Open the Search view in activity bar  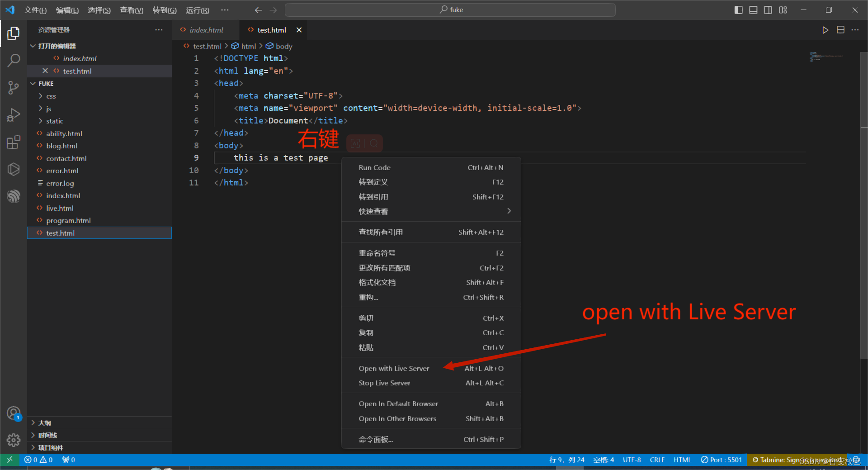(14, 60)
